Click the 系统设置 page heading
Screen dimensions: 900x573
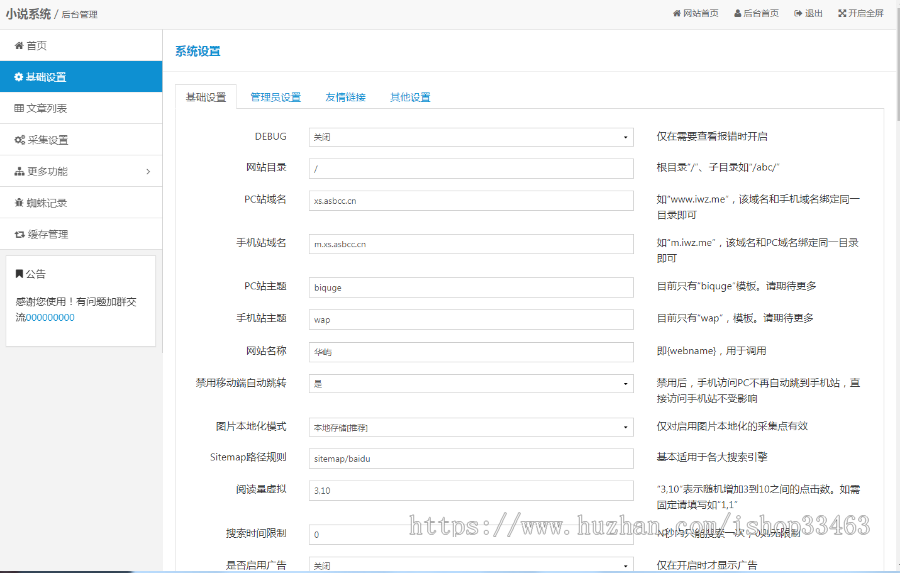click(197, 51)
